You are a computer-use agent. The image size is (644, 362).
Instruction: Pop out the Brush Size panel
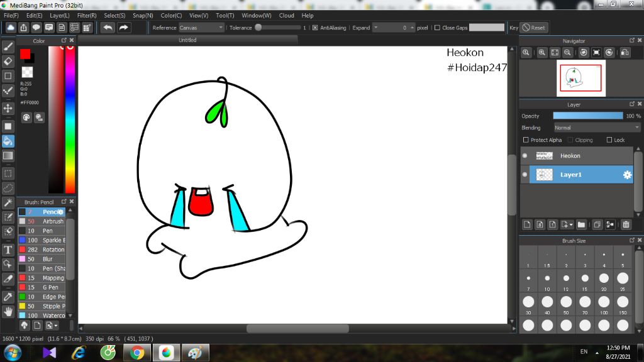631,240
